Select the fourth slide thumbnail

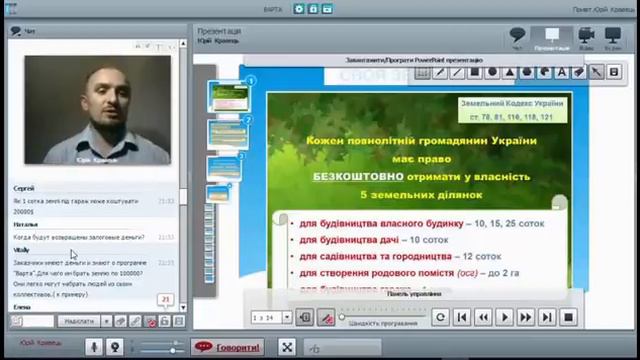click(218, 193)
